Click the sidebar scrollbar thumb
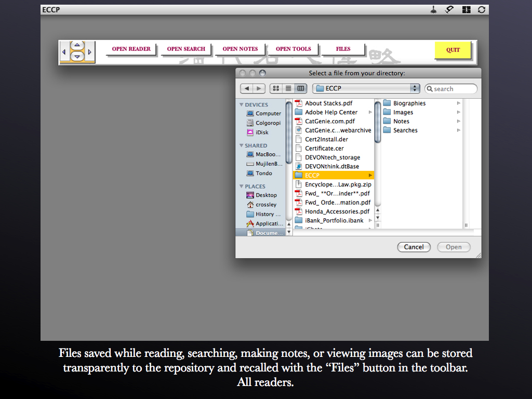Screen dimensions: 532x399 (289, 132)
